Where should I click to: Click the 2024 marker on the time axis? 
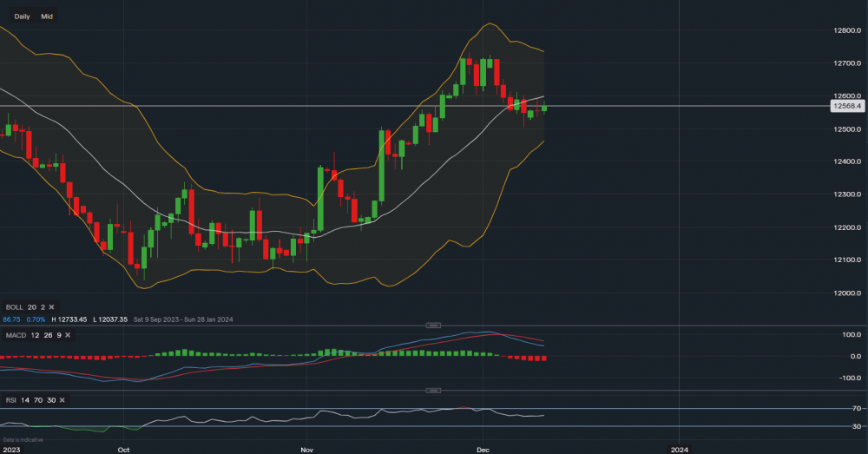tap(680, 450)
